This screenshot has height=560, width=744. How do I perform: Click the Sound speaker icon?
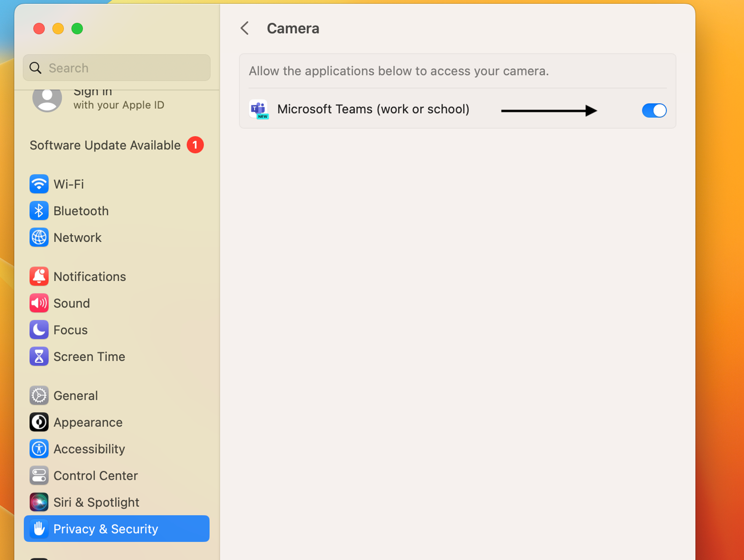point(39,303)
